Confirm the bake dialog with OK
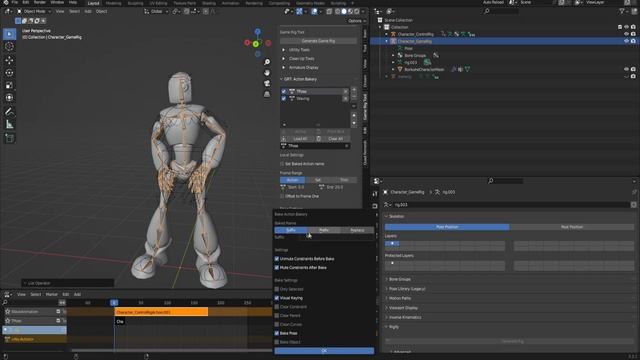Screen dimensions: 640x360 point(324,351)
